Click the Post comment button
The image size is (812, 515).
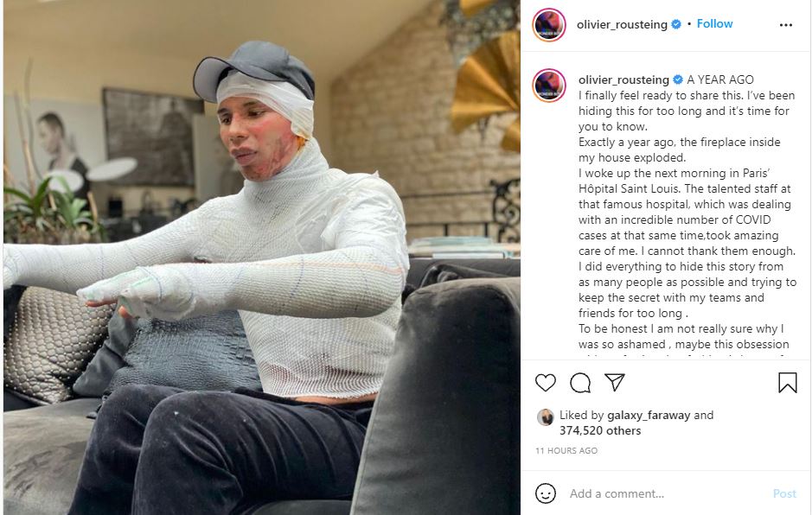[x=784, y=493]
